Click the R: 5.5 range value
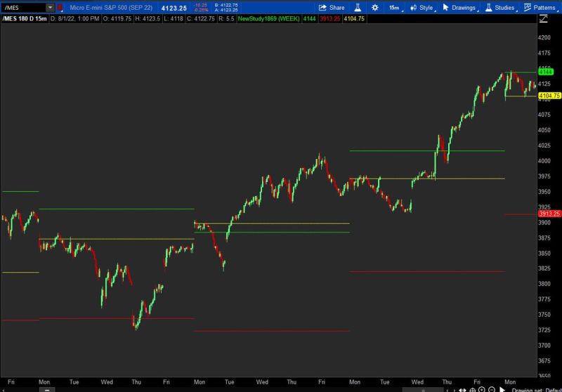This screenshot has height=392, width=562. coord(226,19)
